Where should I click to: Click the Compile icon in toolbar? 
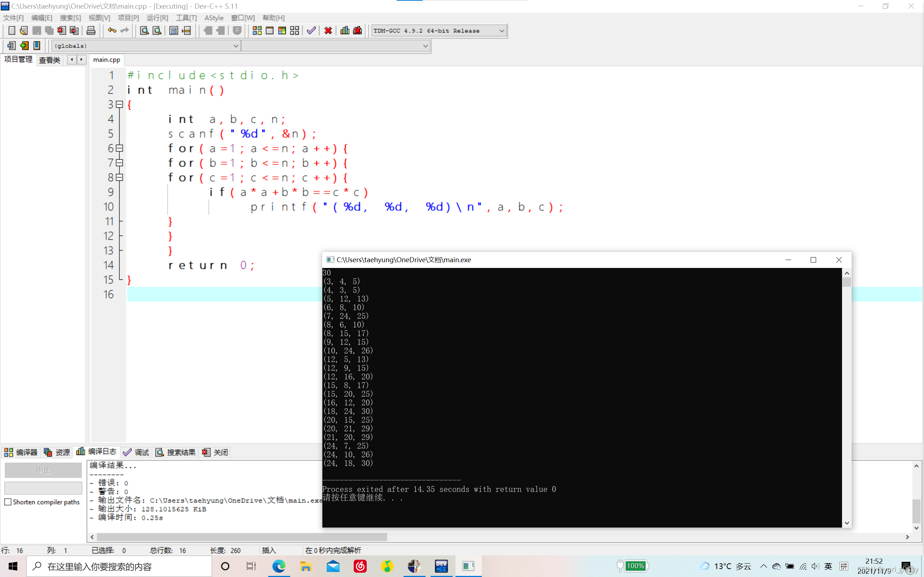(x=257, y=31)
